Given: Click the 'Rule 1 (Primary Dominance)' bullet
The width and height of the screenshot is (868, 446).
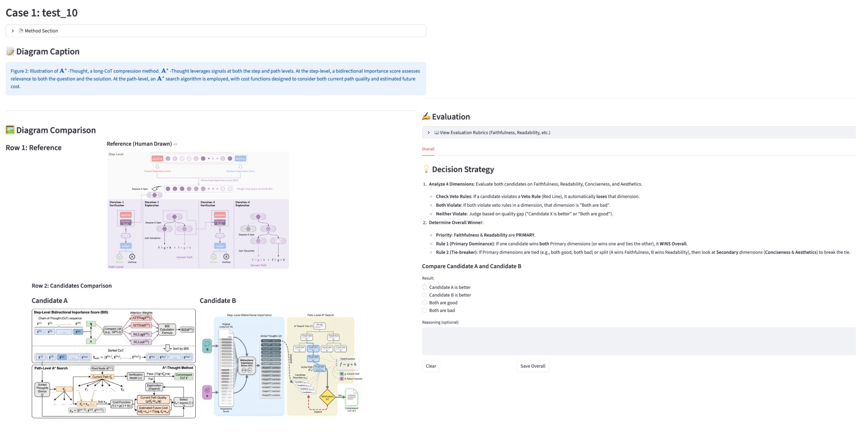Looking at the screenshot, I should pos(562,244).
